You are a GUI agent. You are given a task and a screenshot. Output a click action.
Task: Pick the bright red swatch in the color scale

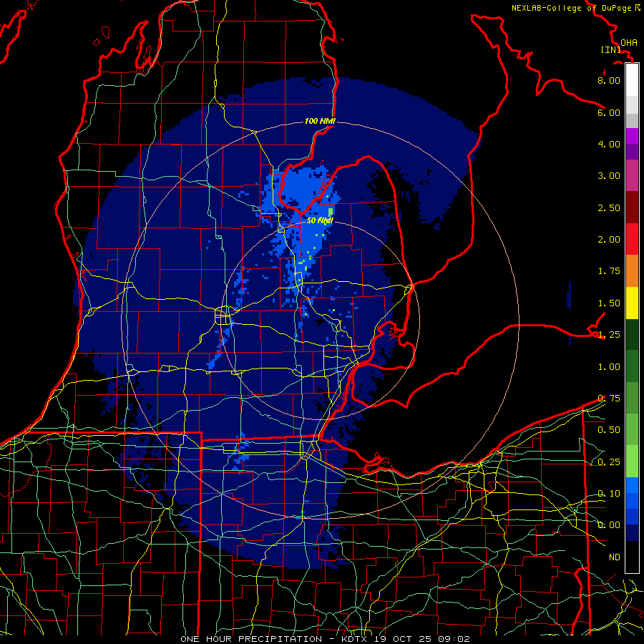pyautogui.click(x=632, y=239)
